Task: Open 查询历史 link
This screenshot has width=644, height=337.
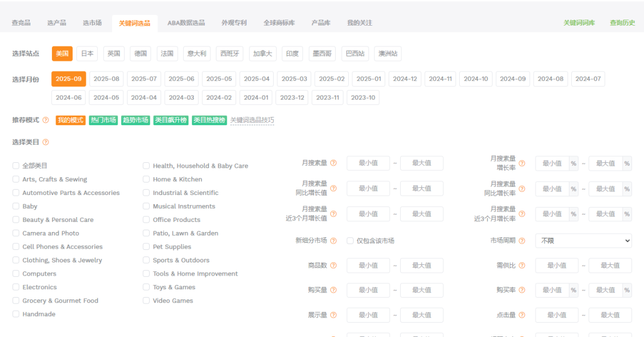Action: tap(623, 23)
